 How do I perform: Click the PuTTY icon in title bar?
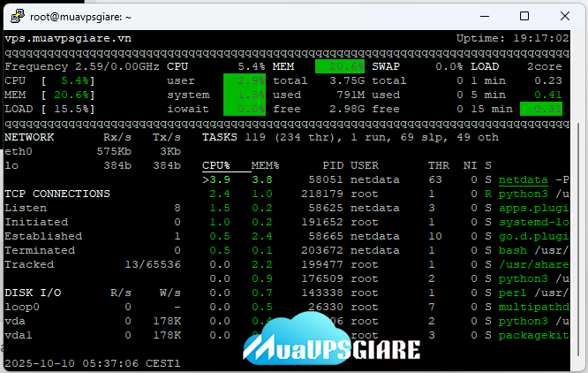(15, 16)
